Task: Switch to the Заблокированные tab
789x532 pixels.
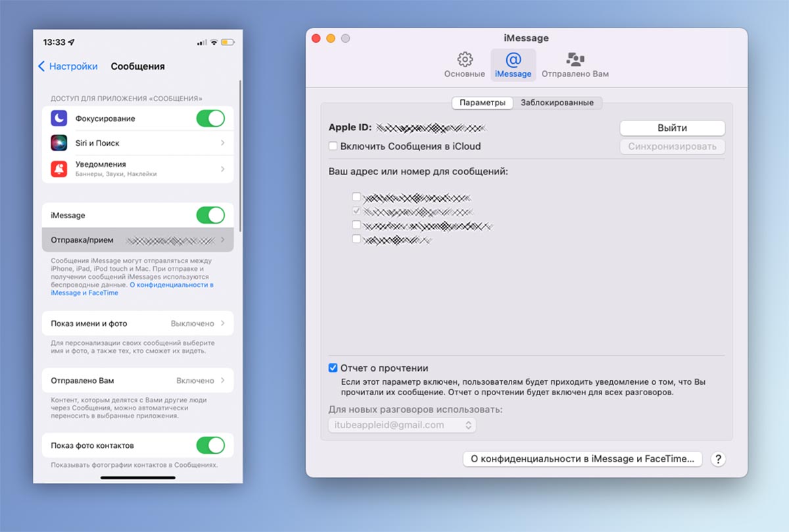Action: pos(557,103)
